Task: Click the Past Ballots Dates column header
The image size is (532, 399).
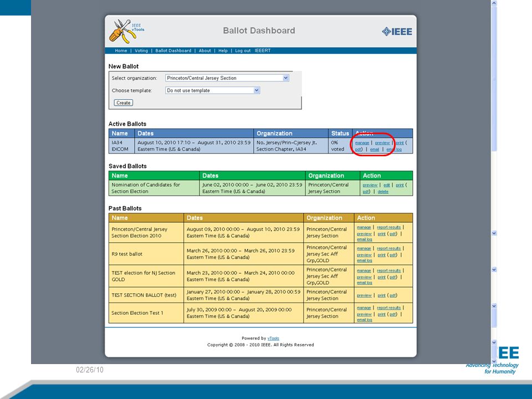Action: click(244, 218)
